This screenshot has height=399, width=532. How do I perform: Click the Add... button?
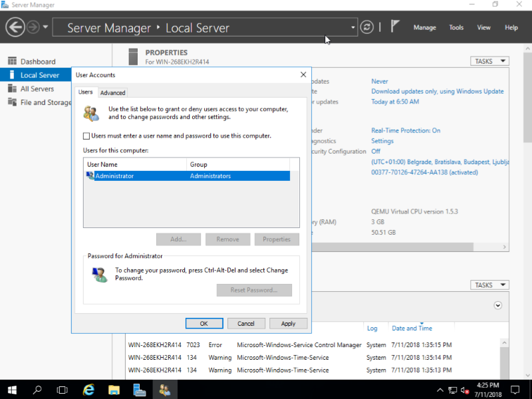click(x=178, y=239)
